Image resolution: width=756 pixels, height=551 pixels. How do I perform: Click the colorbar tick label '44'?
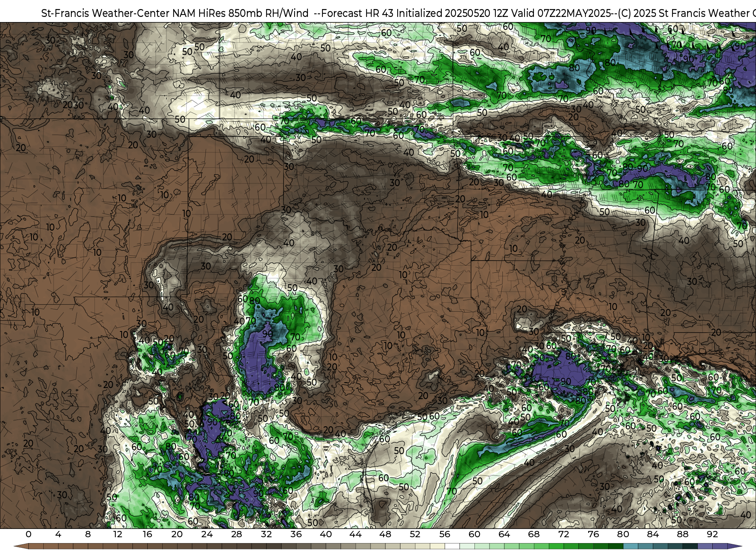point(355,534)
